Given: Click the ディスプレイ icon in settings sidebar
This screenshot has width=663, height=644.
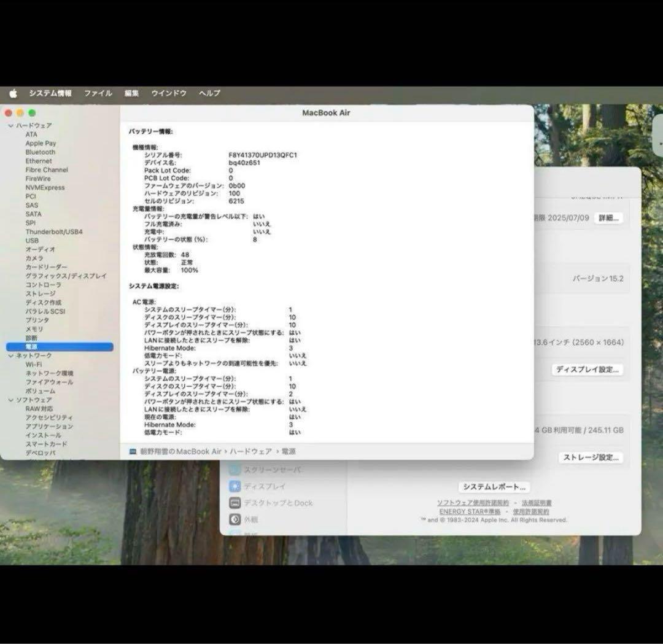Looking at the screenshot, I should click(235, 486).
